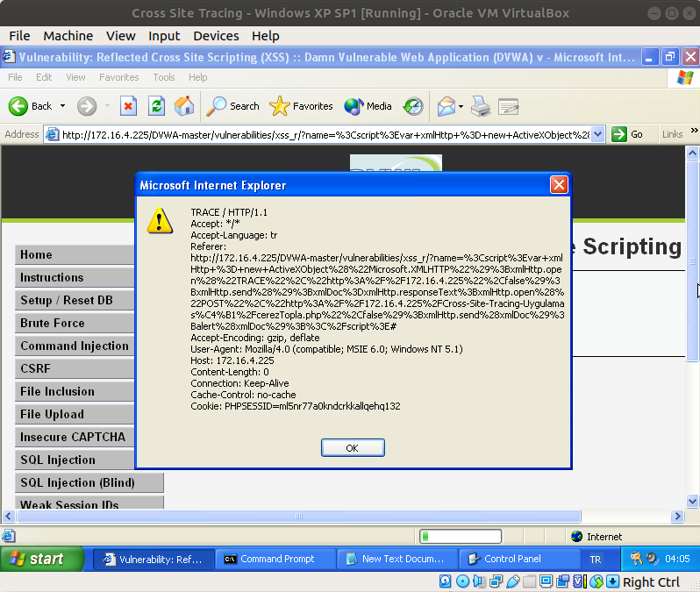700x592 pixels.
Task: Open VirtualBox Devices menu
Action: click(x=216, y=36)
